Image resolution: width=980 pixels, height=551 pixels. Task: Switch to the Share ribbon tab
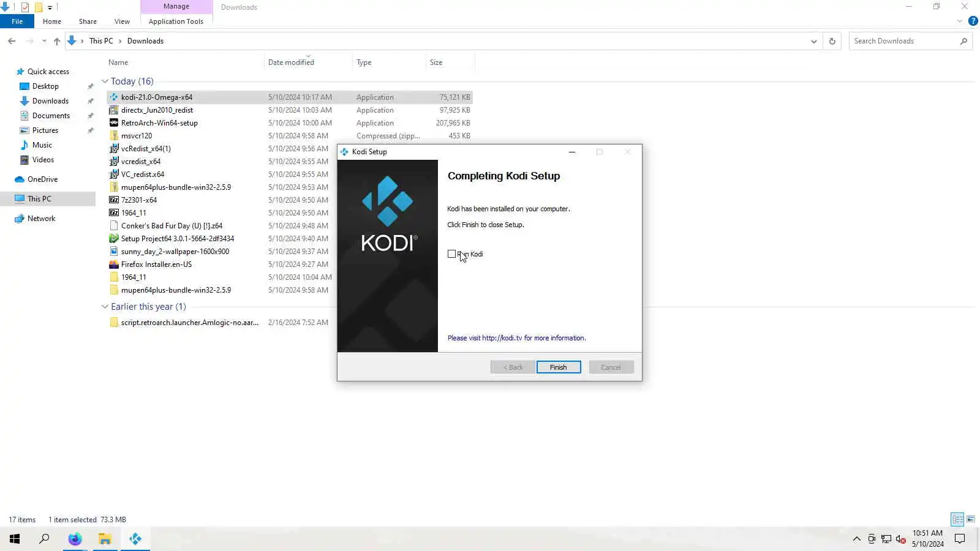point(88,21)
